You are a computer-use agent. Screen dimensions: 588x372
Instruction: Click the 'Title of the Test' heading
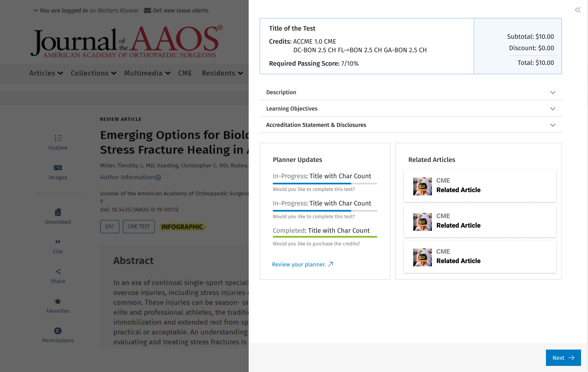(x=292, y=28)
